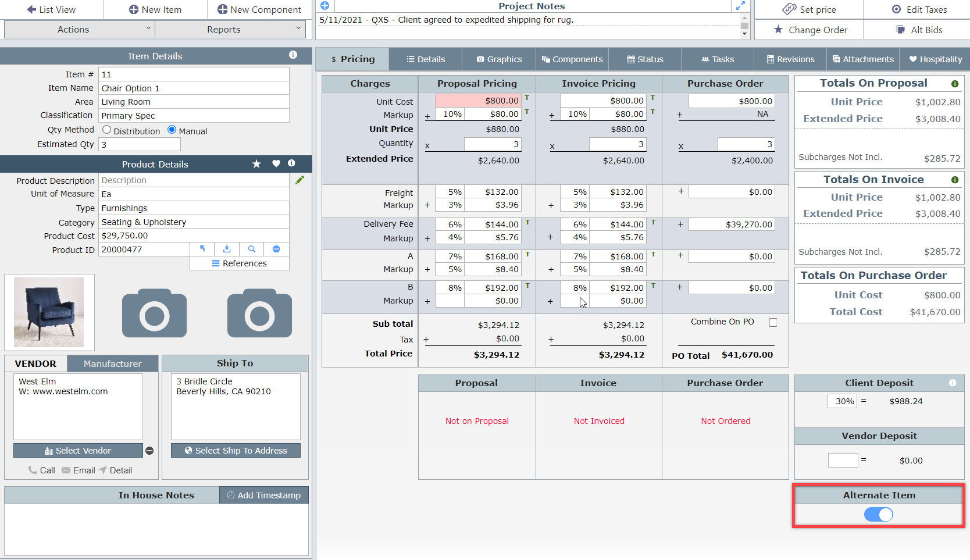This screenshot has height=560, width=970.
Task: Add photo in second image slot
Action: [154, 313]
